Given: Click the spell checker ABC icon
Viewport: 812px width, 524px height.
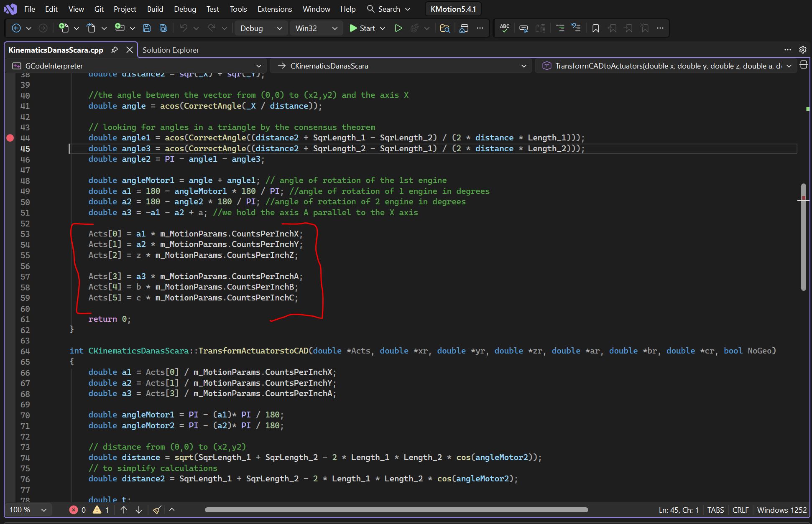Looking at the screenshot, I should [505, 28].
